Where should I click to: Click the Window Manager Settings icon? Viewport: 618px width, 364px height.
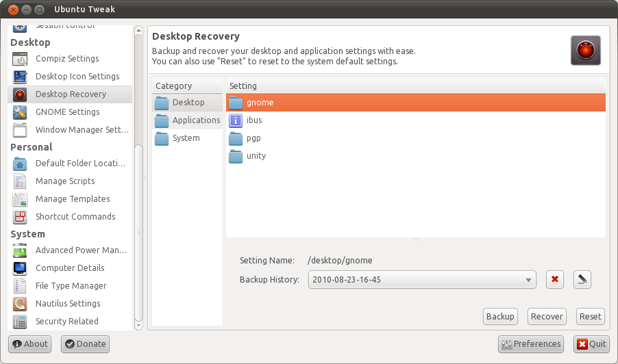[20, 130]
